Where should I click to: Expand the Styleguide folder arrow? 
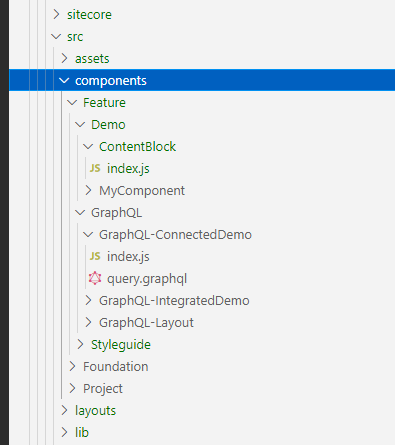point(80,344)
